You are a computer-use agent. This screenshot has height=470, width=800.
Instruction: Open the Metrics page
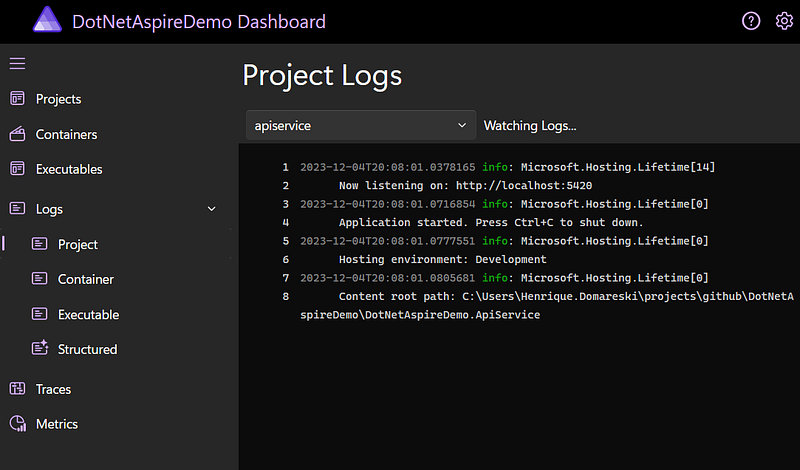click(57, 424)
